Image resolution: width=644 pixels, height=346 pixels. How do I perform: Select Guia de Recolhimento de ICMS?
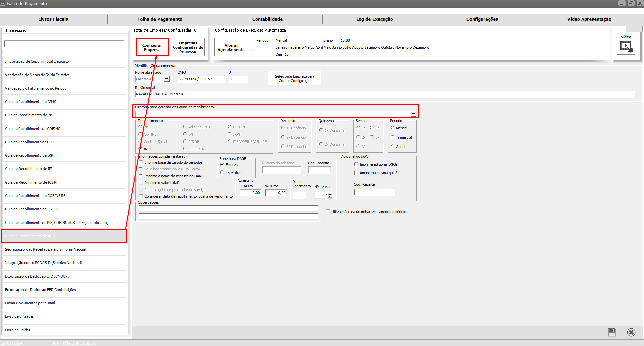coord(64,102)
